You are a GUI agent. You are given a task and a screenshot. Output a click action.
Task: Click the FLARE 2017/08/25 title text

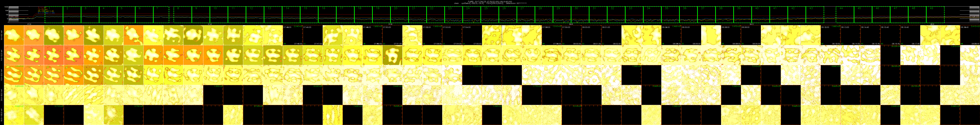click(x=490, y=1)
